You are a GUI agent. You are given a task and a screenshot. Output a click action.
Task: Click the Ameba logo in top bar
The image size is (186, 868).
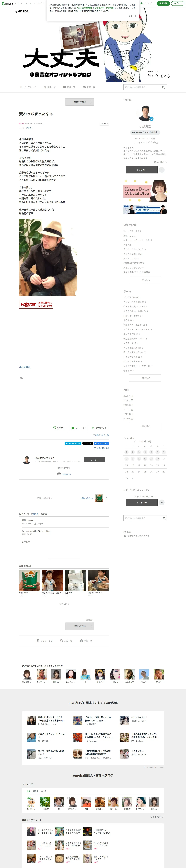tap(7, 3)
